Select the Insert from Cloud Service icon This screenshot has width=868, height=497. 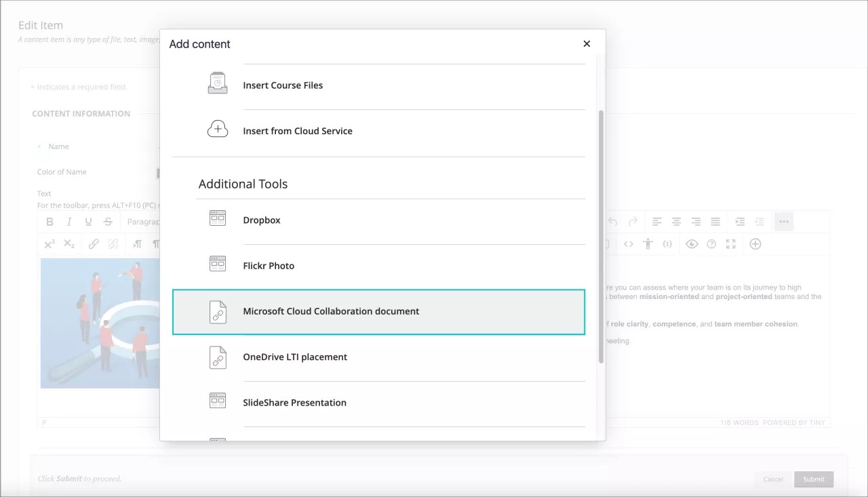pyautogui.click(x=217, y=128)
